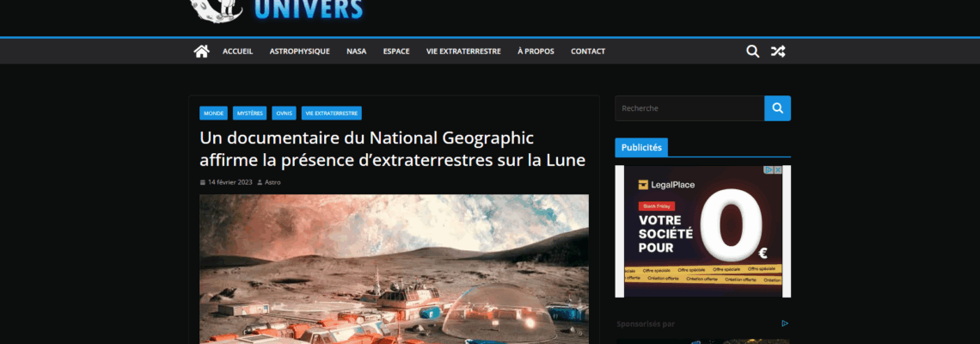The image size is (980, 344).
Task: Click the sponsored arrow icon beside Sponsorisés par
Action: pyautogui.click(x=785, y=323)
